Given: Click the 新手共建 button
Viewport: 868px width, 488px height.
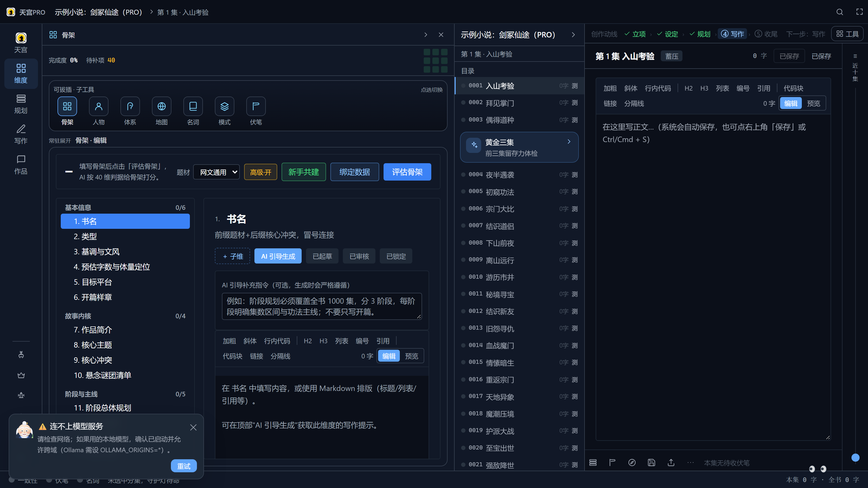Looking at the screenshot, I should point(304,172).
